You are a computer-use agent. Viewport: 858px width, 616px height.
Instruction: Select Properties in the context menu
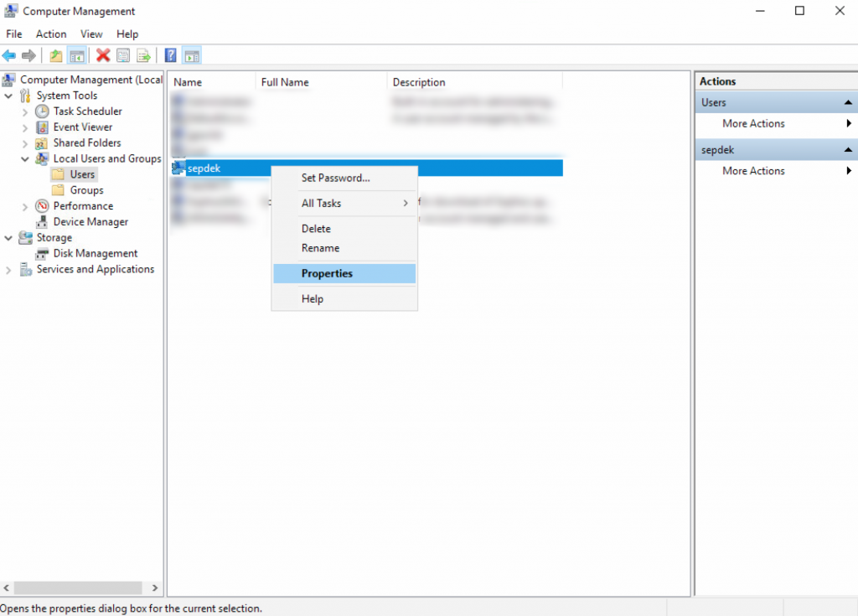[344, 273]
